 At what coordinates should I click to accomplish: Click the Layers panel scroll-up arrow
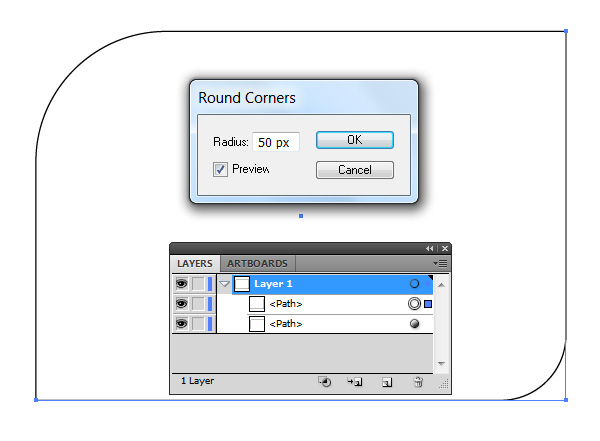point(441,285)
